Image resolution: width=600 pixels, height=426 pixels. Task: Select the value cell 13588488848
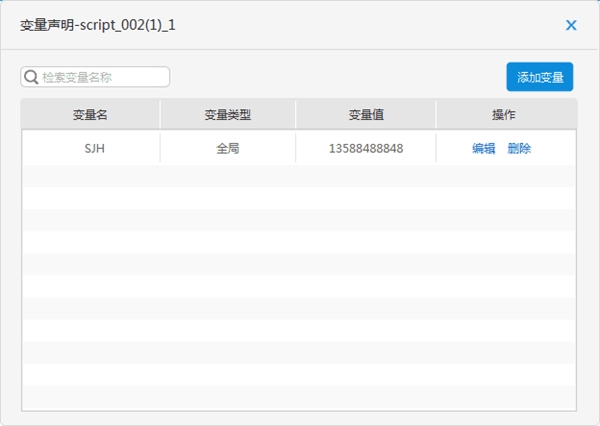(366, 148)
